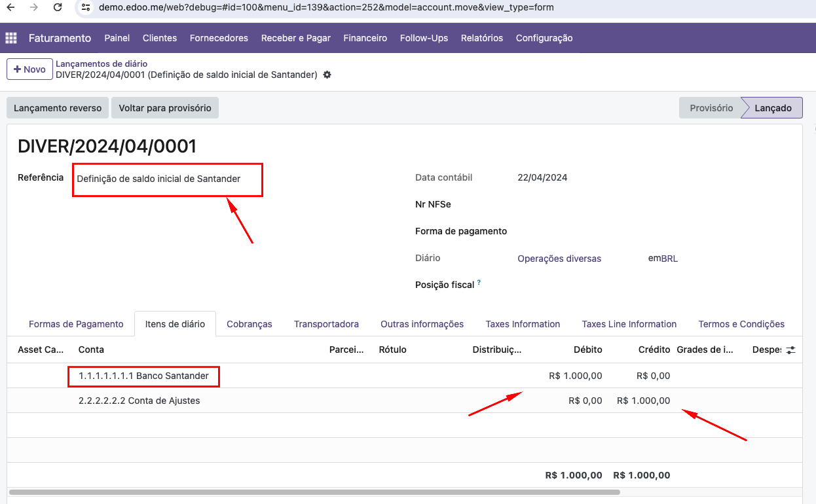Open the Fornecedores menu
816x504 pixels.
click(x=219, y=38)
